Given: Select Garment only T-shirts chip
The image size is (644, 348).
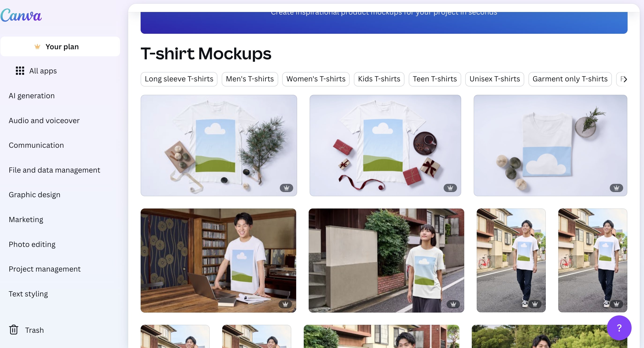Looking at the screenshot, I should click(x=570, y=79).
